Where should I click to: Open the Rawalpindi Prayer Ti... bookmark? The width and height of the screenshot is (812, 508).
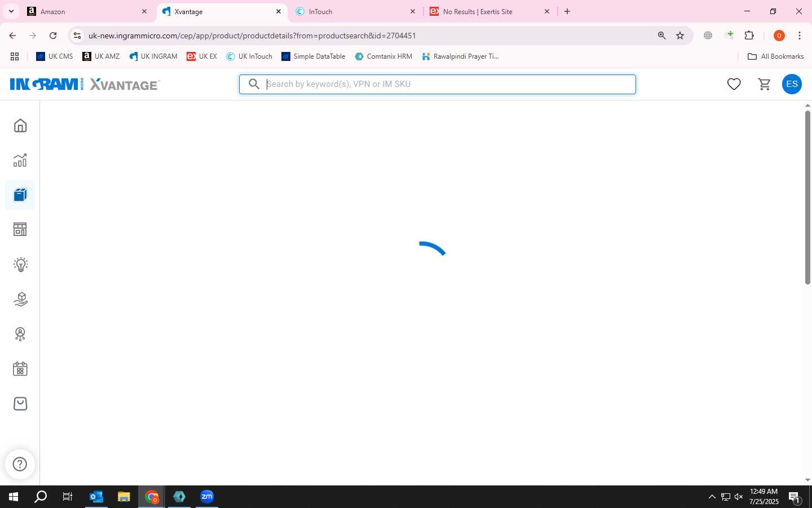[460, 56]
